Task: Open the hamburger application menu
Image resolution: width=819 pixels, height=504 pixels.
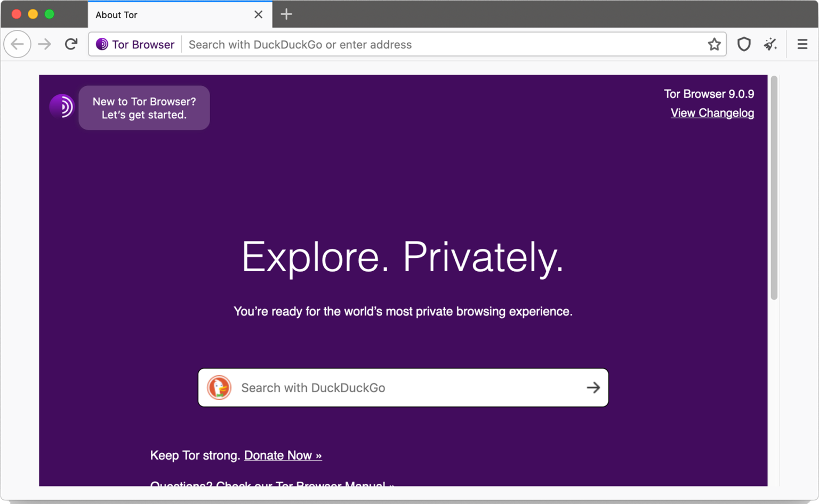Action: point(802,44)
